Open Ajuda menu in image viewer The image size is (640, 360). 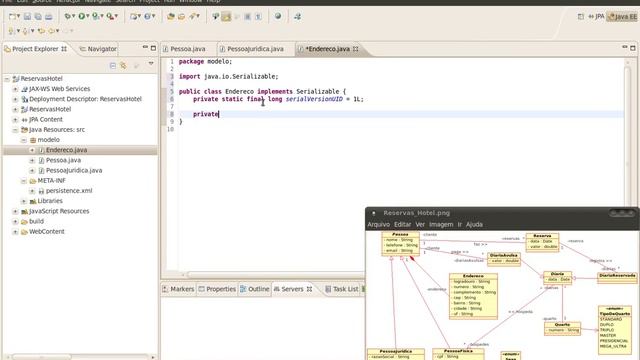pos(474,224)
